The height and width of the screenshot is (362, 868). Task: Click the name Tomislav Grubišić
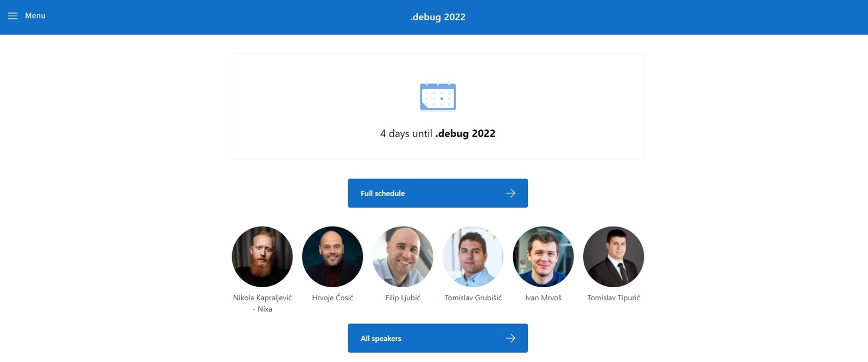coord(473,298)
